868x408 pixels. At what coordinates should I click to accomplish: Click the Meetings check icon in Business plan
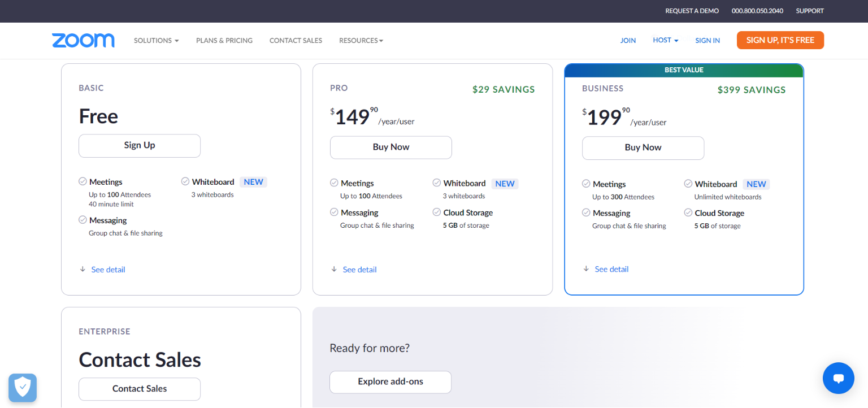tap(586, 184)
